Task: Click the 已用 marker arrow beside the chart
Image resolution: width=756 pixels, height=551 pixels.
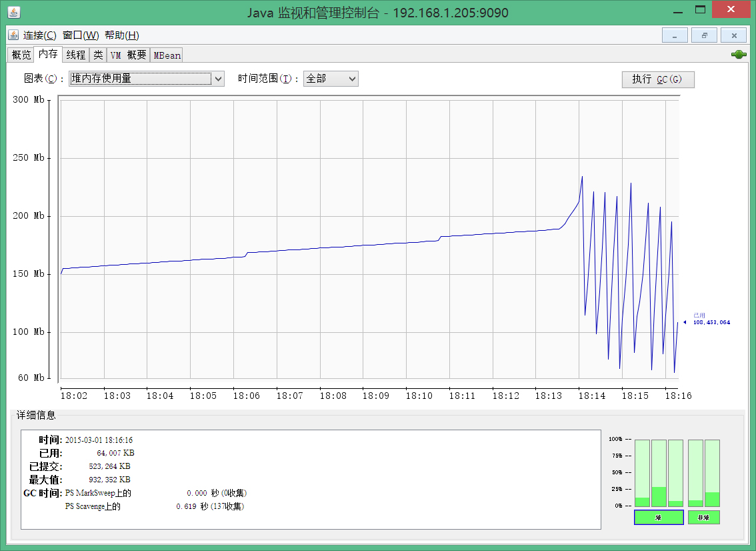Action: point(685,322)
